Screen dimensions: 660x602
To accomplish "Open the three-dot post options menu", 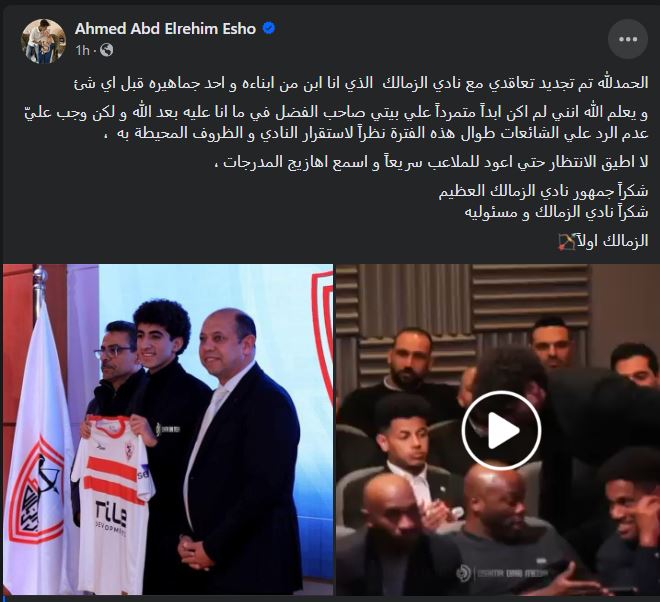I will 628,40.
